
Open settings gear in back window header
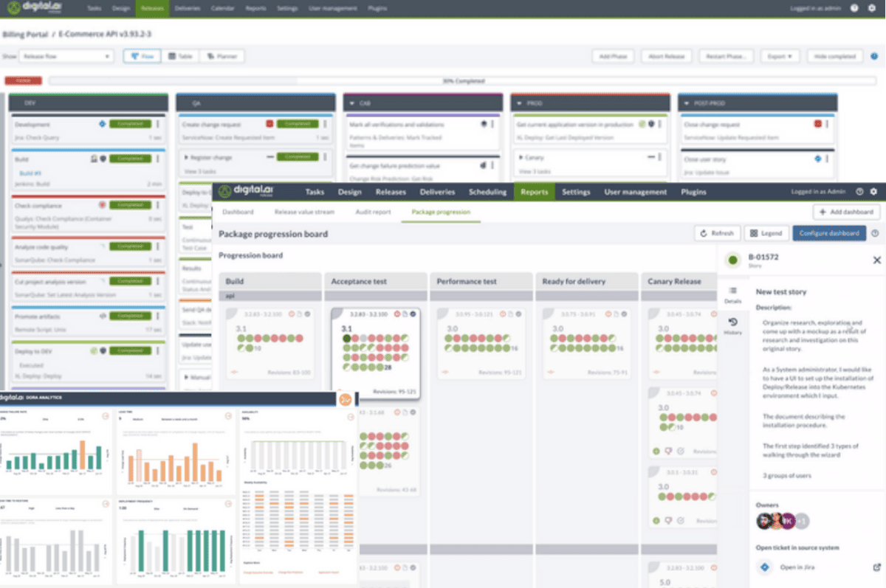click(871, 8)
